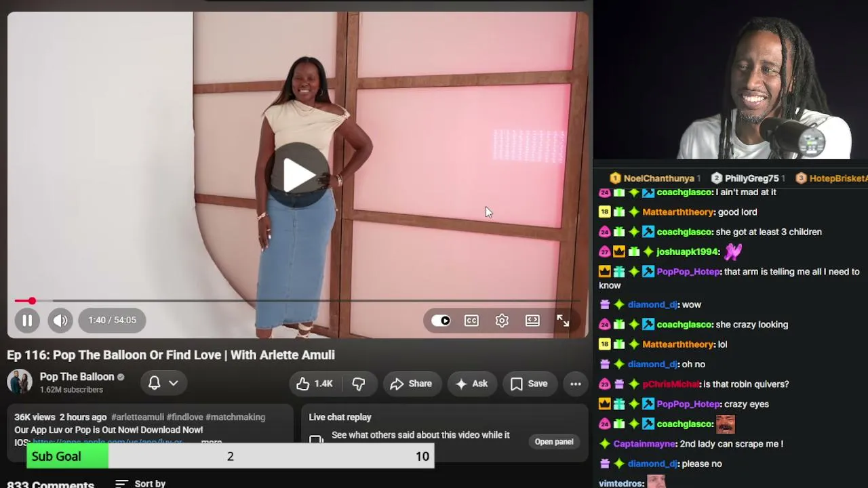This screenshot has width=868, height=488.
Task: Click the streamer webcam feed
Action: click(731, 80)
